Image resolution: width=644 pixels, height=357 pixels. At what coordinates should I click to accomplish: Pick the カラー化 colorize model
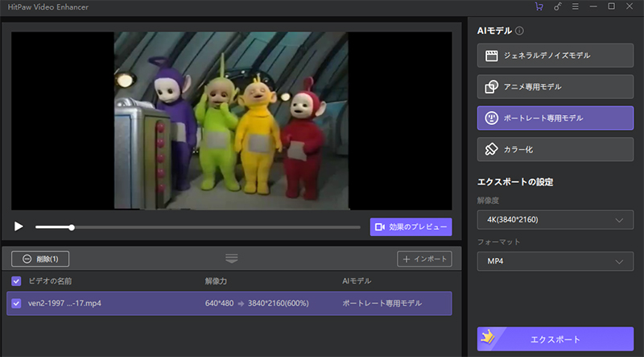[x=555, y=149]
